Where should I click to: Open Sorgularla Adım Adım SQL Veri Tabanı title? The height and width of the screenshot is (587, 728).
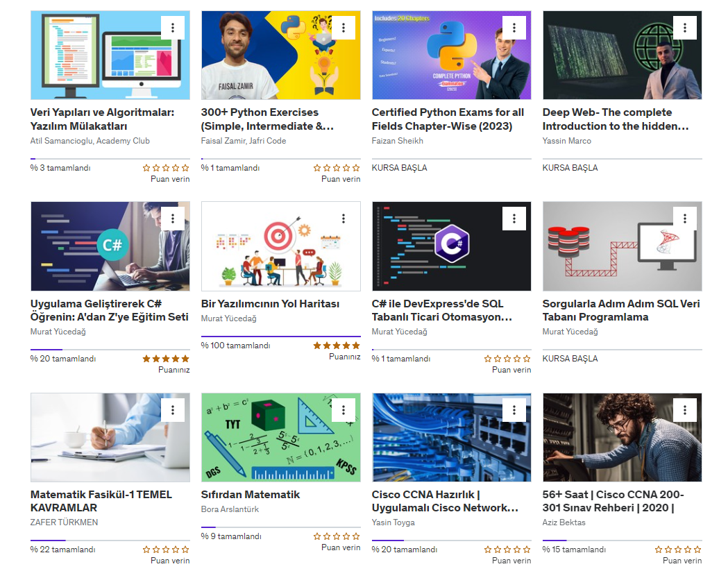coord(621,310)
